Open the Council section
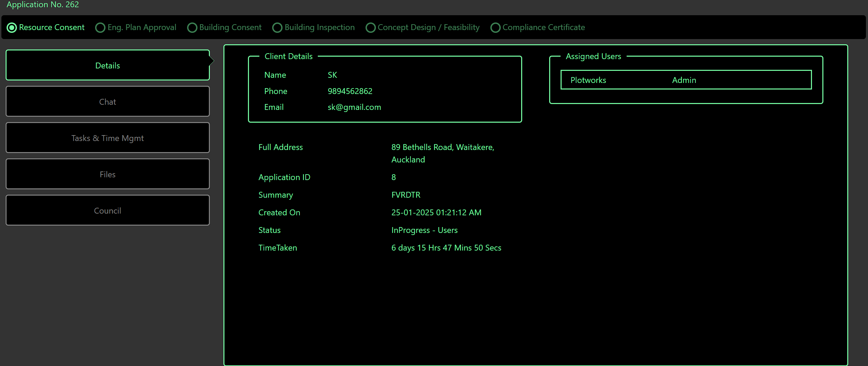Image resolution: width=868 pixels, height=366 pixels. coord(107,210)
